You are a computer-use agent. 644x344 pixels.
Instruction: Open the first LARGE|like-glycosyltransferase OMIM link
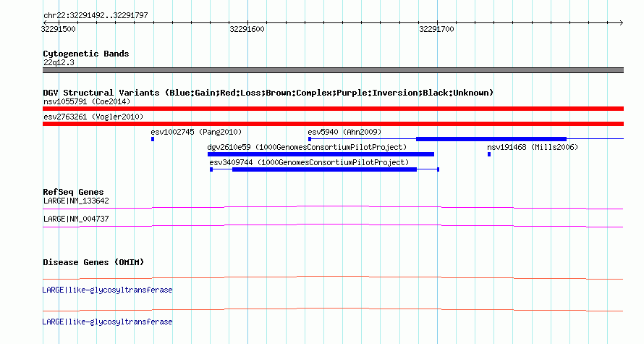pyautogui.click(x=107, y=290)
